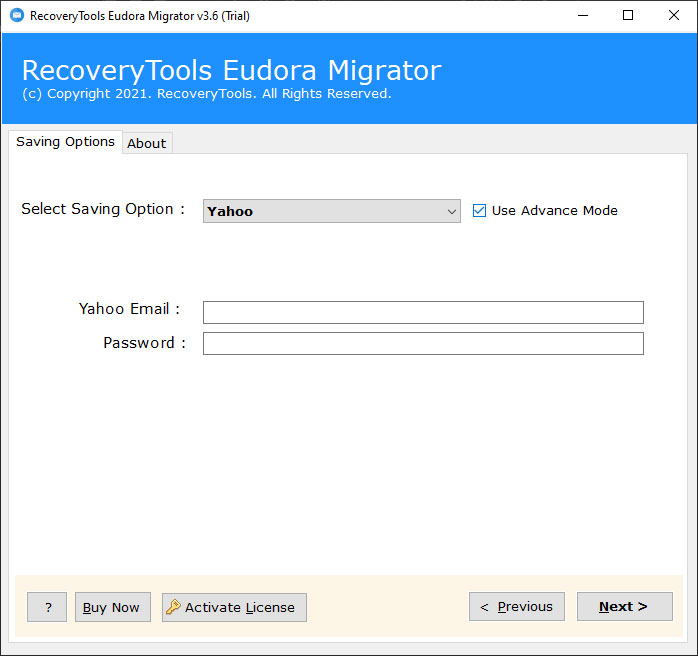Toggle the Use Advance Mode checkbox
Image resolution: width=698 pixels, height=656 pixels.
[479, 211]
